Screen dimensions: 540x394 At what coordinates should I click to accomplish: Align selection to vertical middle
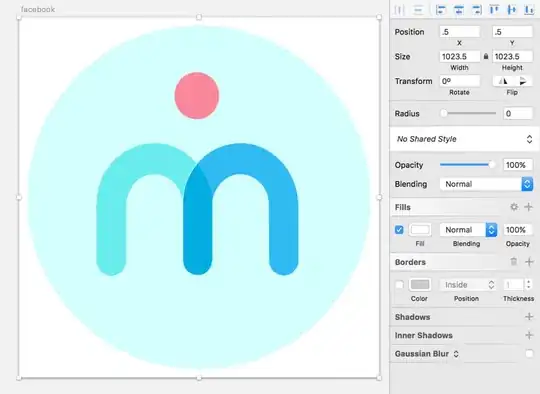(512, 10)
